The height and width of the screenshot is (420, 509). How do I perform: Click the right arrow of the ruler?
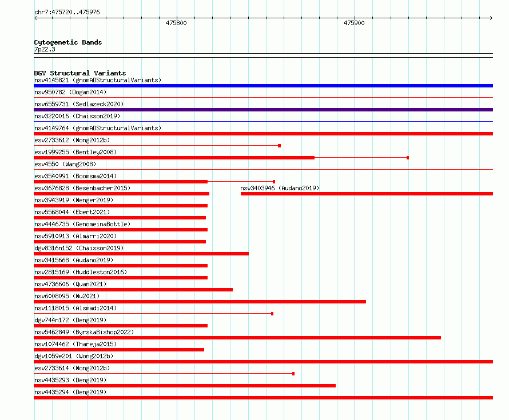pos(491,18)
